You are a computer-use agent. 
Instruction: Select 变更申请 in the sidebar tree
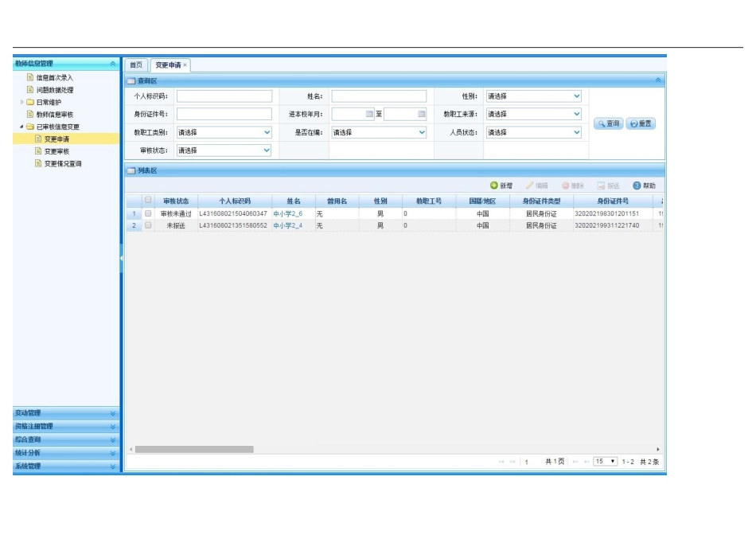coord(57,139)
